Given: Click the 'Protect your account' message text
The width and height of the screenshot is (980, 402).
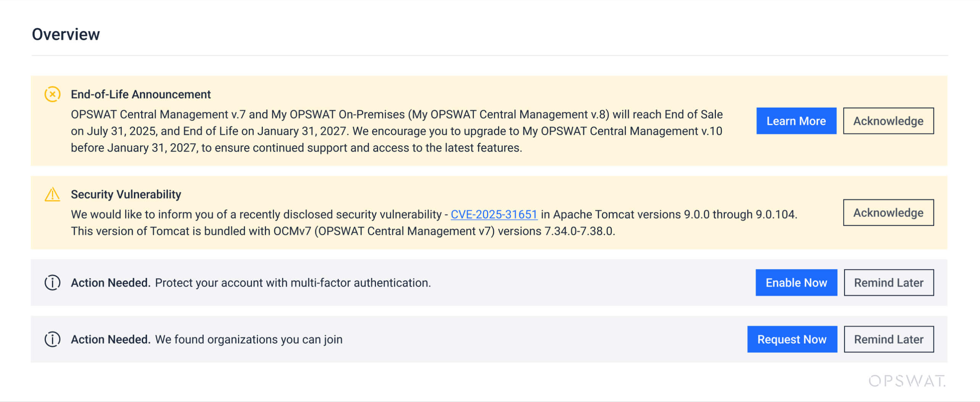Looking at the screenshot, I should coord(293,283).
